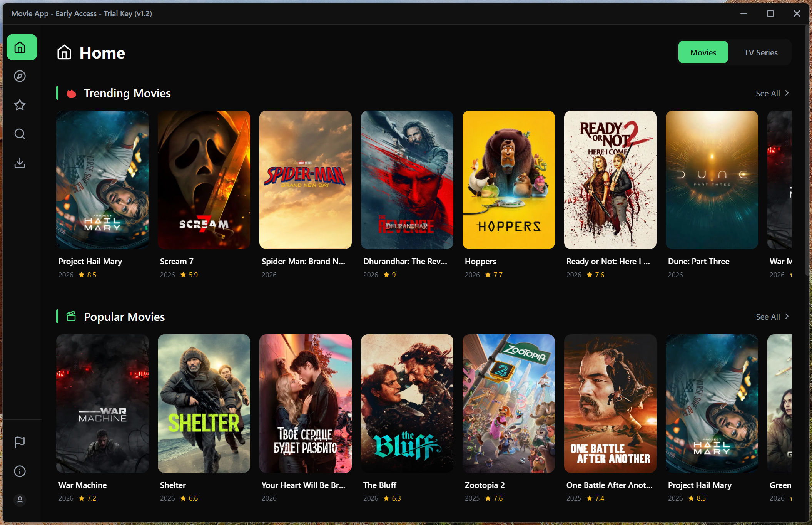812x525 pixels.
Task: Click the War Machine title in Popular
Action: tap(82, 485)
